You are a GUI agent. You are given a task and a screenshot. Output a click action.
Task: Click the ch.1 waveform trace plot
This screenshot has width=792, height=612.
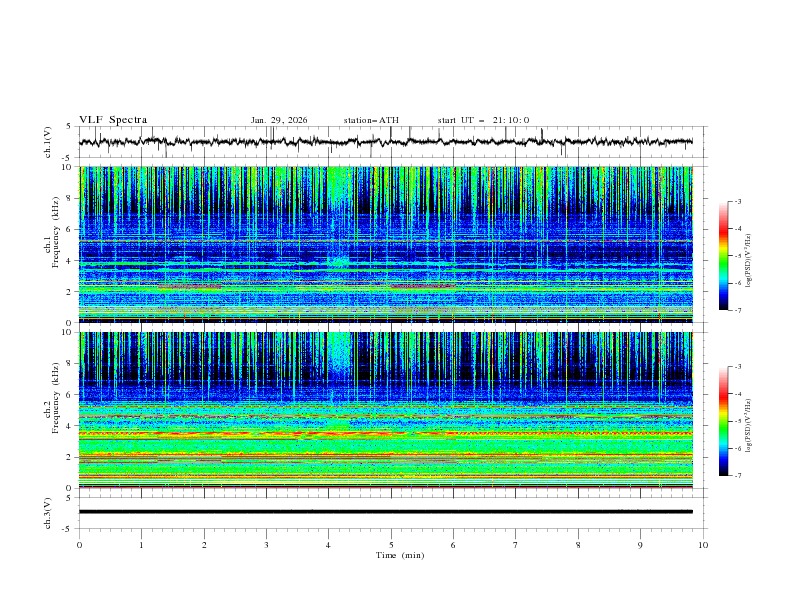tap(386, 142)
